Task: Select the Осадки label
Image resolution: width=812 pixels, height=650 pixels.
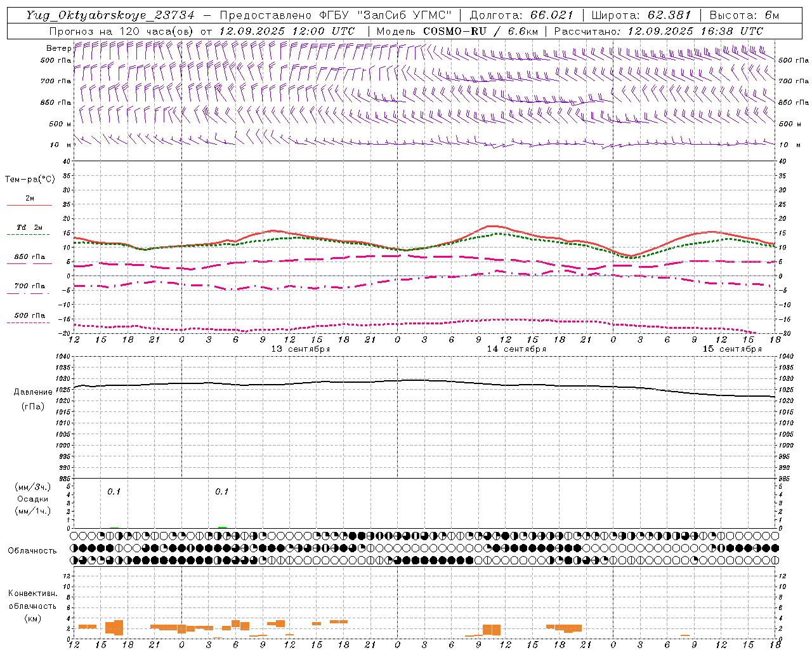Action: [32, 499]
